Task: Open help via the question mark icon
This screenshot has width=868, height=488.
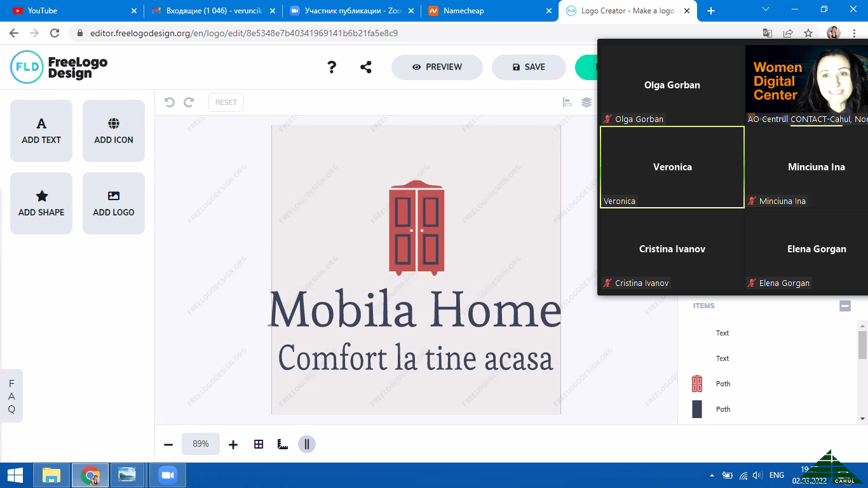Action: coord(332,67)
